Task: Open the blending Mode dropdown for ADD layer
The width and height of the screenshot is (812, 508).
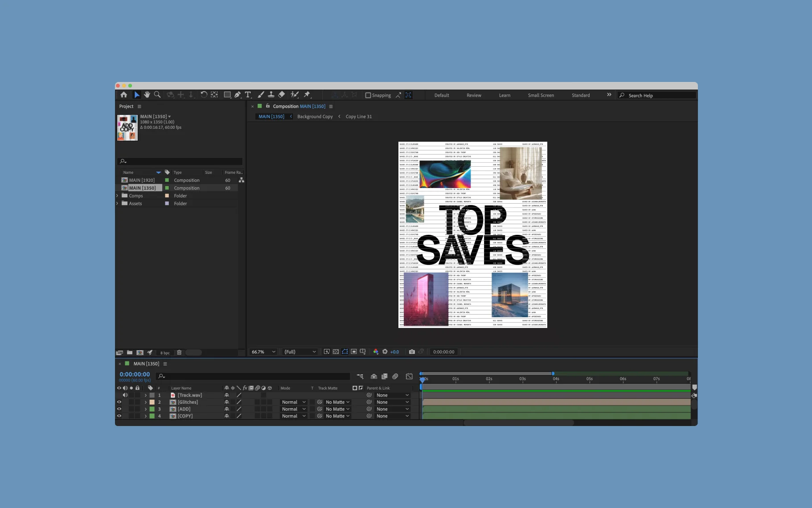Action: 293,409
